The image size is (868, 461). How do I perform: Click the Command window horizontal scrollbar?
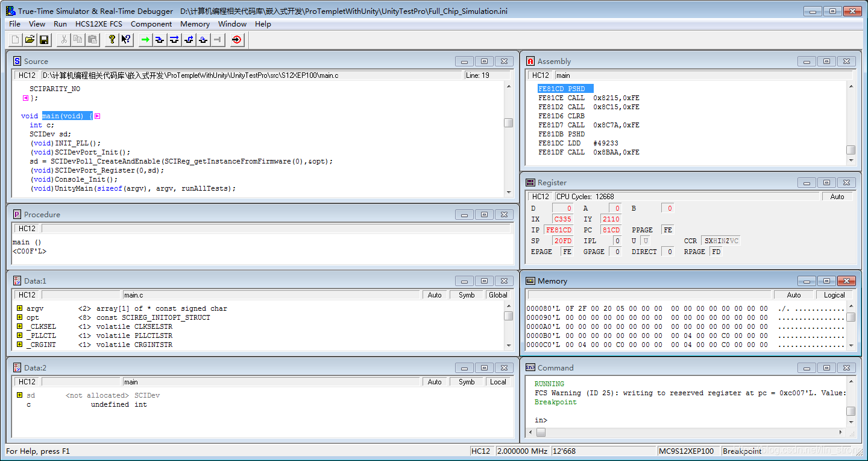coord(687,432)
